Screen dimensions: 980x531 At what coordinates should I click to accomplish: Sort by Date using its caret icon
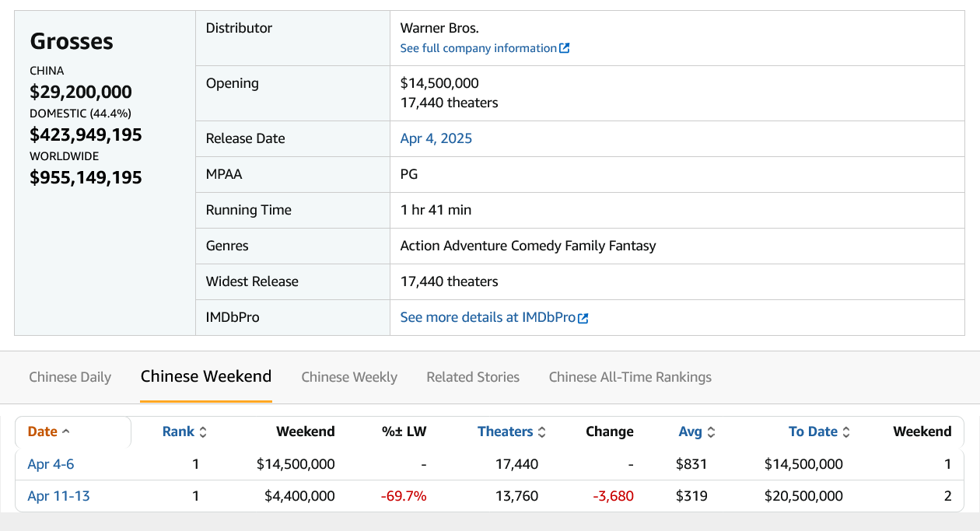[x=65, y=432]
